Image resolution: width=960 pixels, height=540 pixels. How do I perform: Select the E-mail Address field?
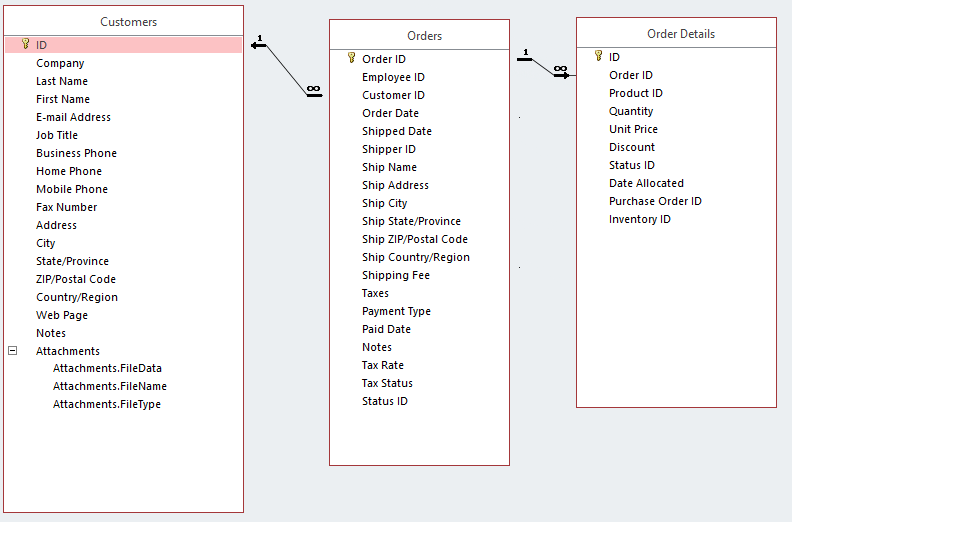(73, 117)
